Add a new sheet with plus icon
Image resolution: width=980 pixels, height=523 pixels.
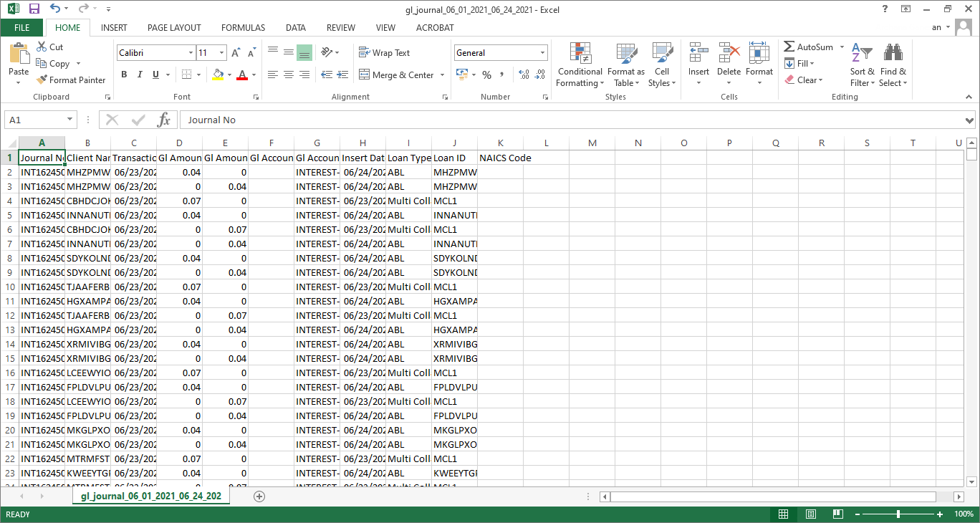pos(259,496)
